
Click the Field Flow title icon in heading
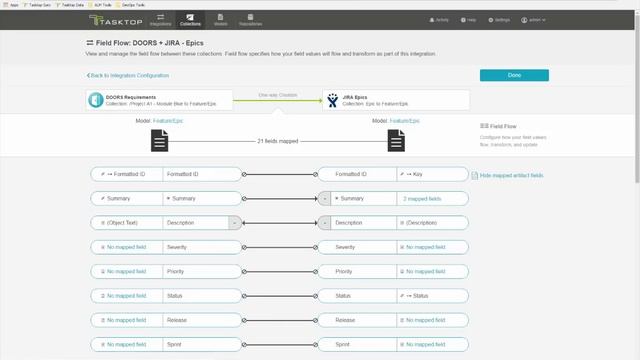pos(90,43)
